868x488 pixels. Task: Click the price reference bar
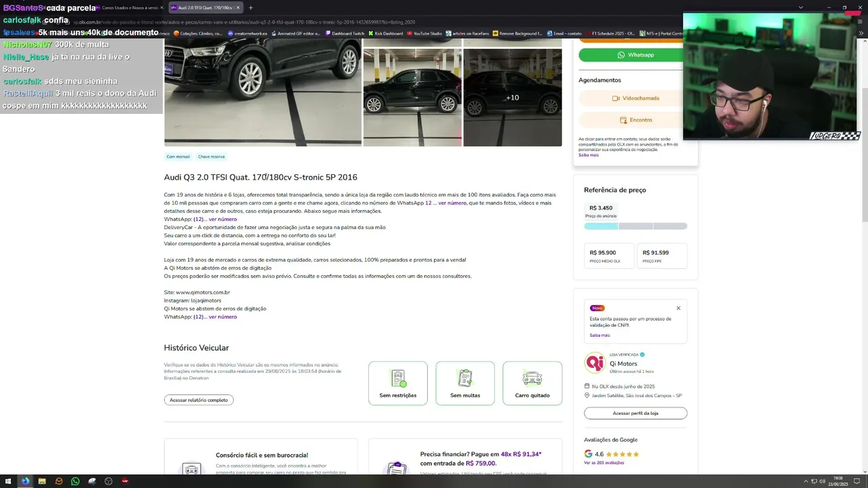point(635,226)
